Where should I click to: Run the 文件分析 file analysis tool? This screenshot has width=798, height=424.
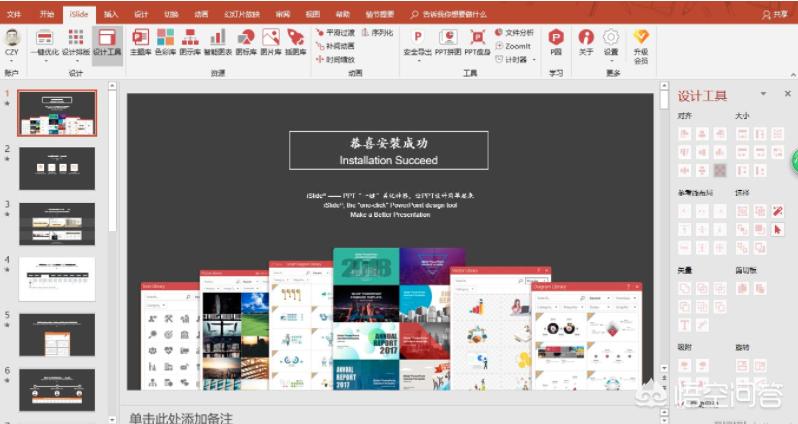click(515, 33)
